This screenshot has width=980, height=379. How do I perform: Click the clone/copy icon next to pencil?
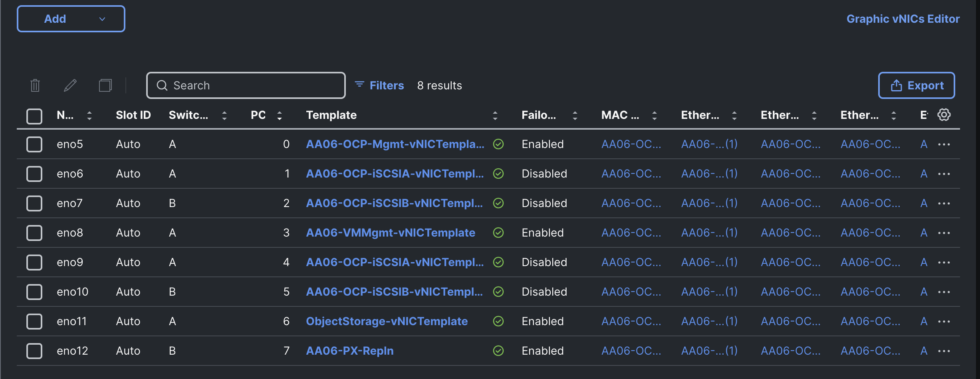click(105, 85)
